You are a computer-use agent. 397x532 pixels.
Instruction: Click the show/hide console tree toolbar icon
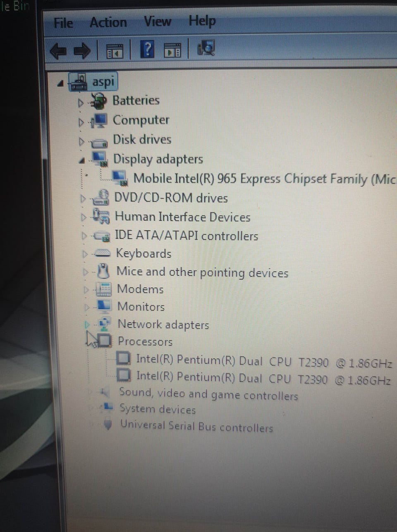(x=115, y=51)
